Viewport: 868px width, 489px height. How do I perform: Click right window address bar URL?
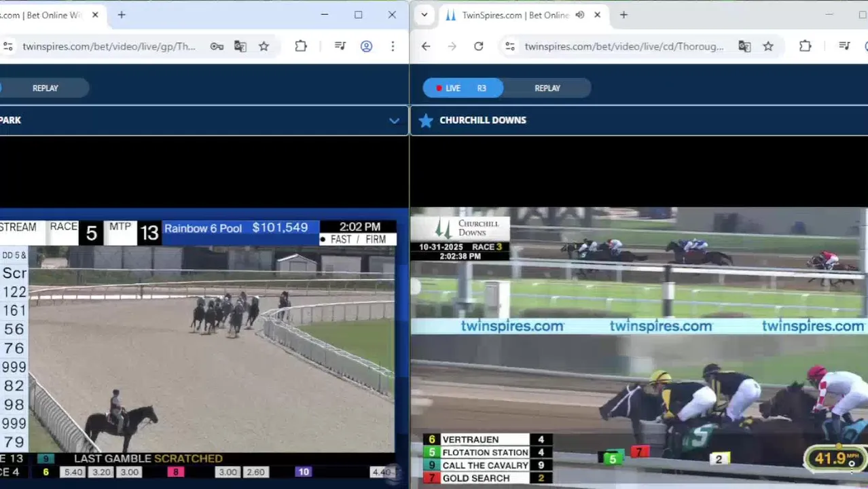(x=624, y=46)
